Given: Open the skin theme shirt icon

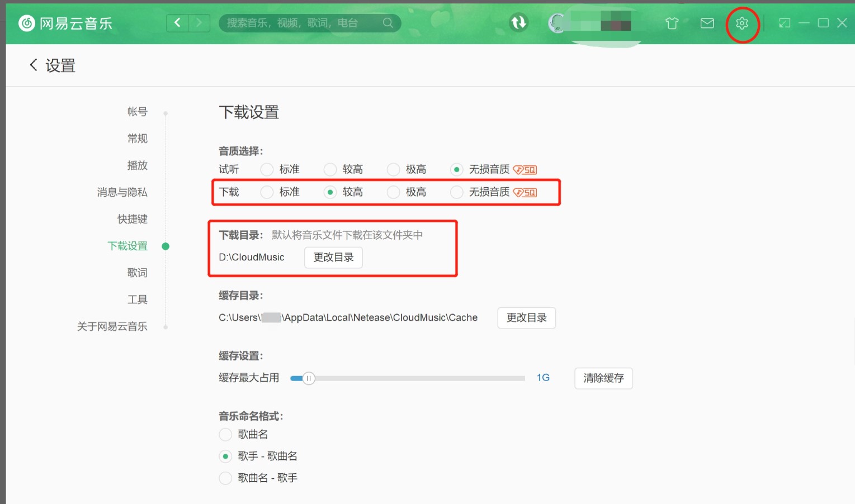Looking at the screenshot, I should (672, 23).
